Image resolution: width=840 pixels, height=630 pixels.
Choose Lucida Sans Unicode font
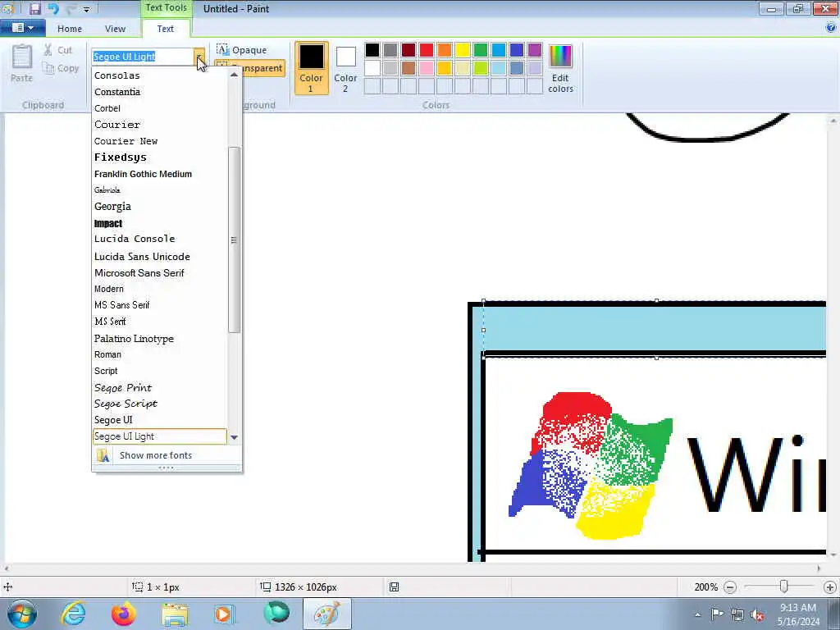(160, 257)
